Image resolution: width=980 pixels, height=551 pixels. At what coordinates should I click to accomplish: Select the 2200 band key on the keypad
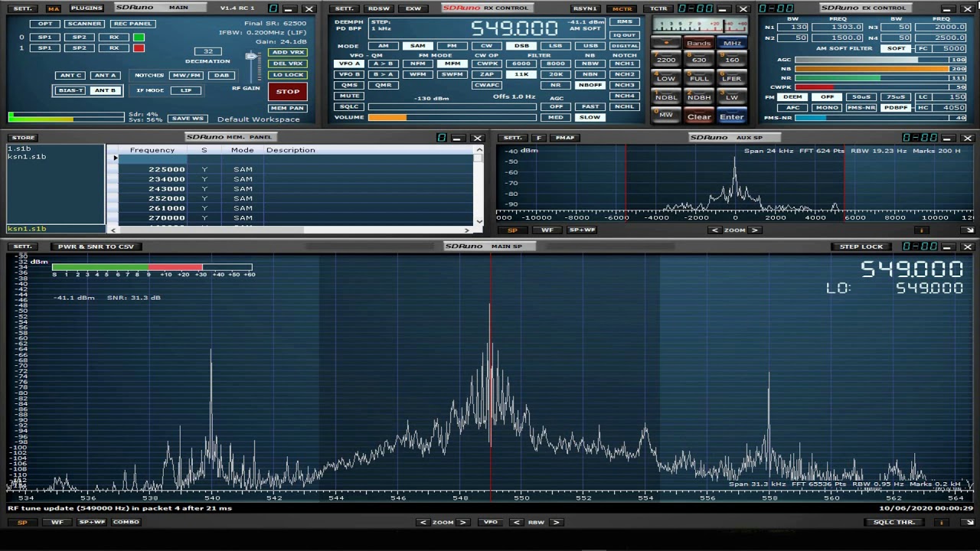point(666,60)
